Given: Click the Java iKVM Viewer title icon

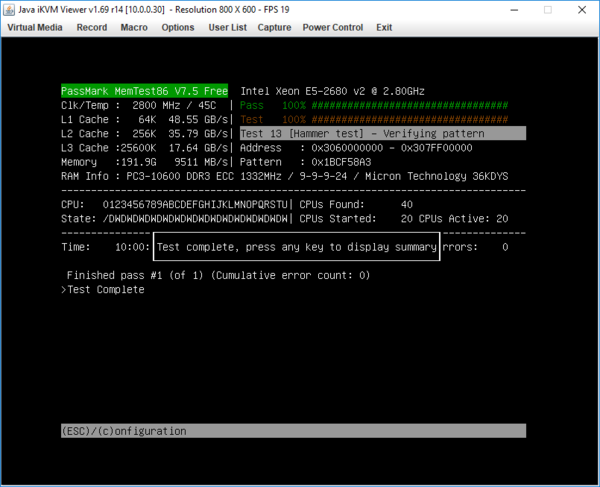Looking at the screenshot, I should [9, 10].
